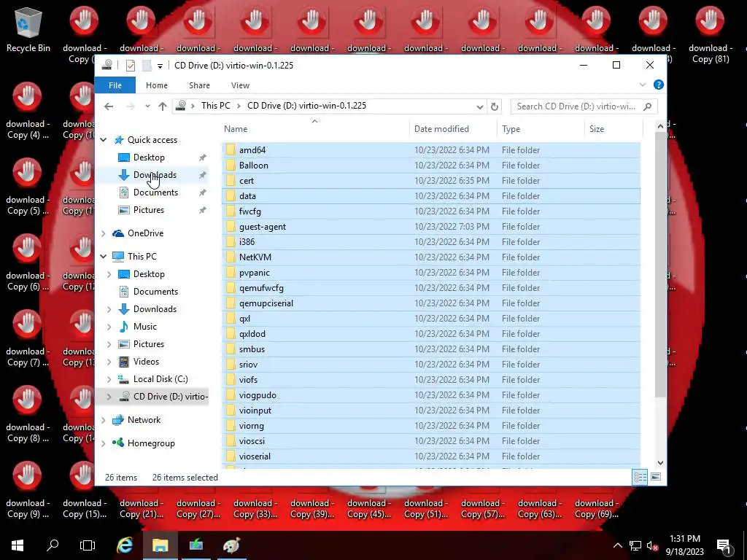The width and height of the screenshot is (747, 560).
Task: Expand Desktop under This PC
Action: (x=109, y=274)
